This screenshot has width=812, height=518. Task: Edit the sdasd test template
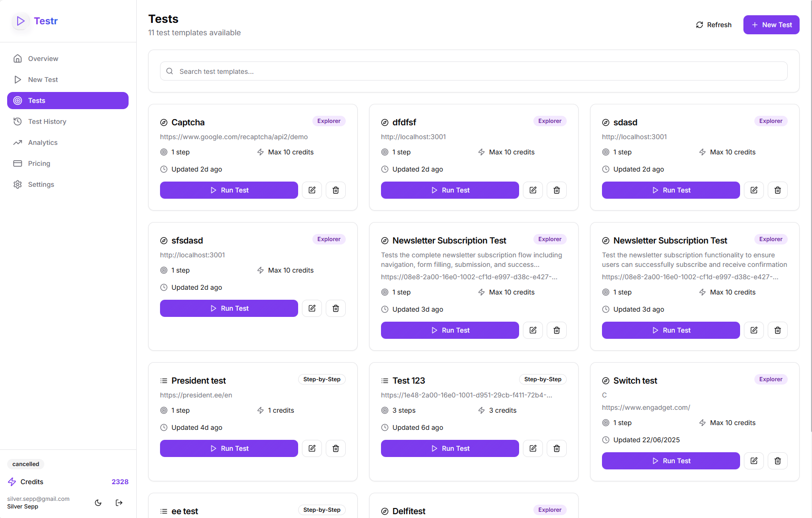coord(754,190)
